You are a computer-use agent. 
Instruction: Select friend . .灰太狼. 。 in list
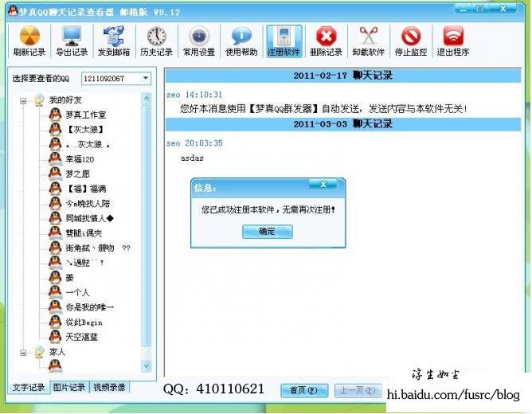pos(88,144)
